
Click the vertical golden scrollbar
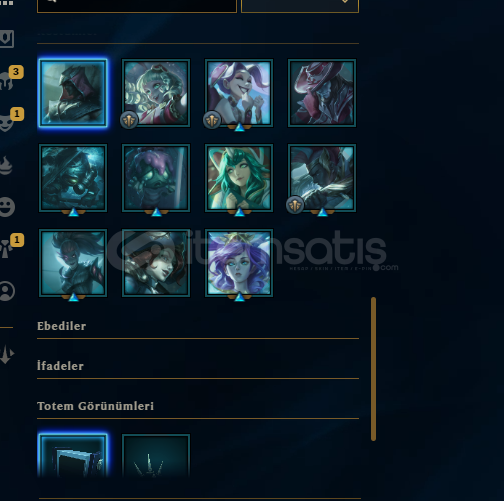(x=373, y=369)
